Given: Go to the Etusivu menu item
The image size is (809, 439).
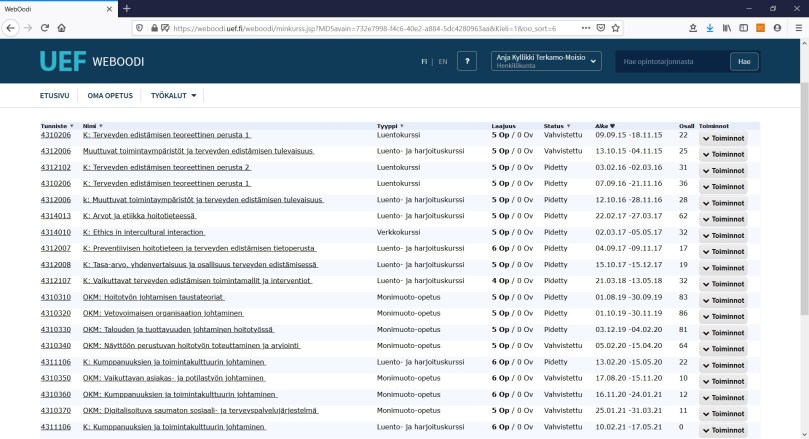Looking at the screenshot, I should pos(53,96).
